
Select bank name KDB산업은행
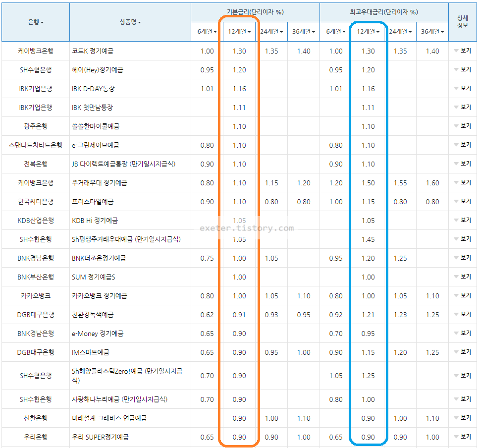pos(36,221)
